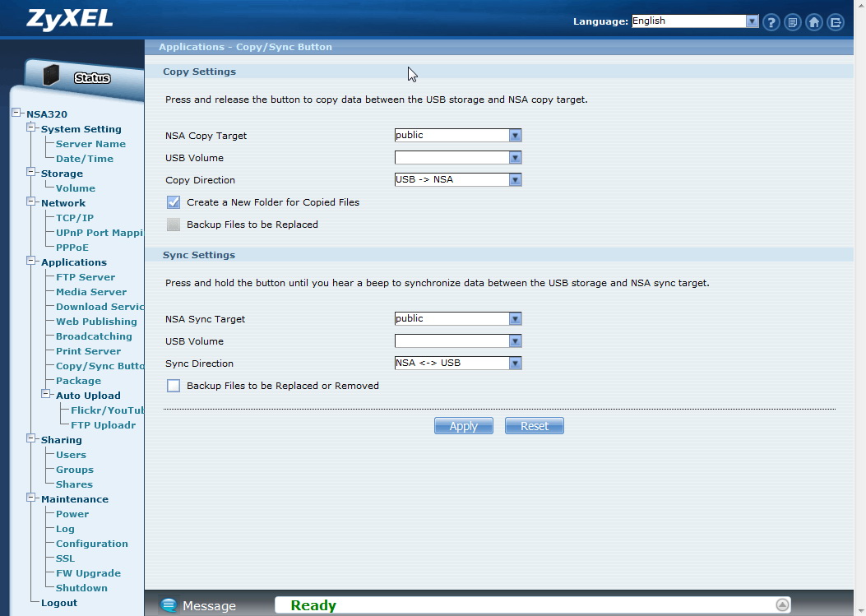The image size is (866, 616).
Task: Expand message log with up arrow icon
Action: tap(782, 605)
